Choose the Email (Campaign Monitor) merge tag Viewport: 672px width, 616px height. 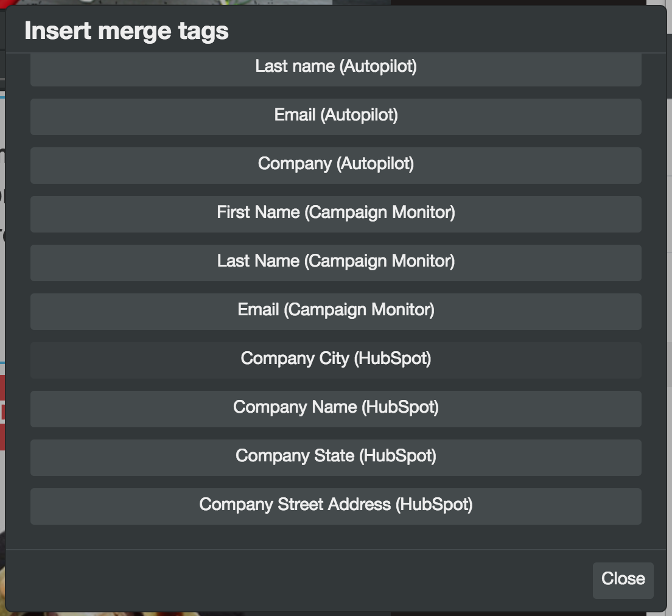(x=336, y=311)
